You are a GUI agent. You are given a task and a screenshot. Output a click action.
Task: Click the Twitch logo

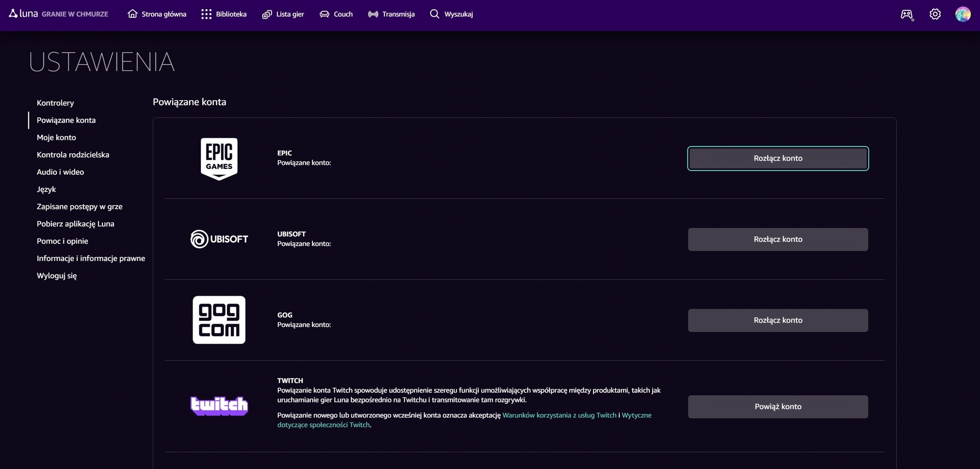coord(219,406)
